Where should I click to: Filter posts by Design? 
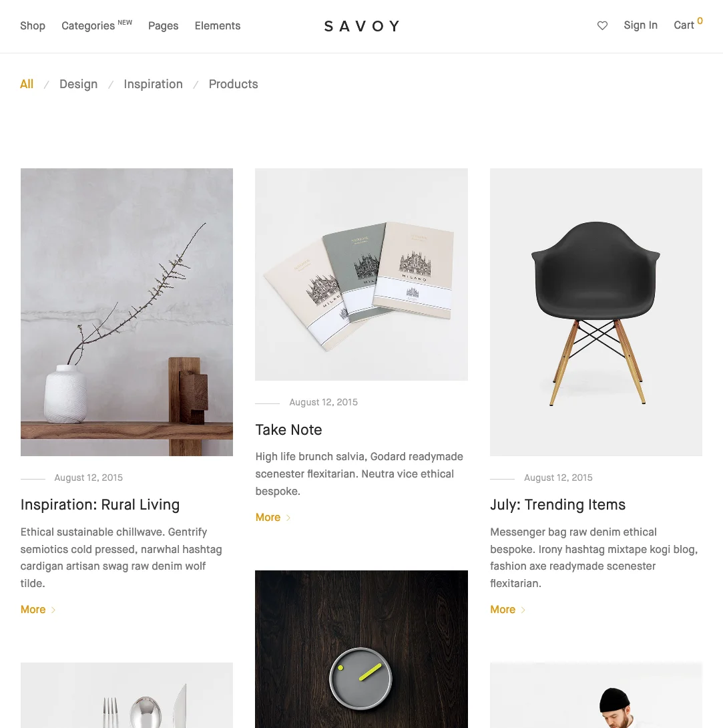pyautogui.click(x=78, y=84)
